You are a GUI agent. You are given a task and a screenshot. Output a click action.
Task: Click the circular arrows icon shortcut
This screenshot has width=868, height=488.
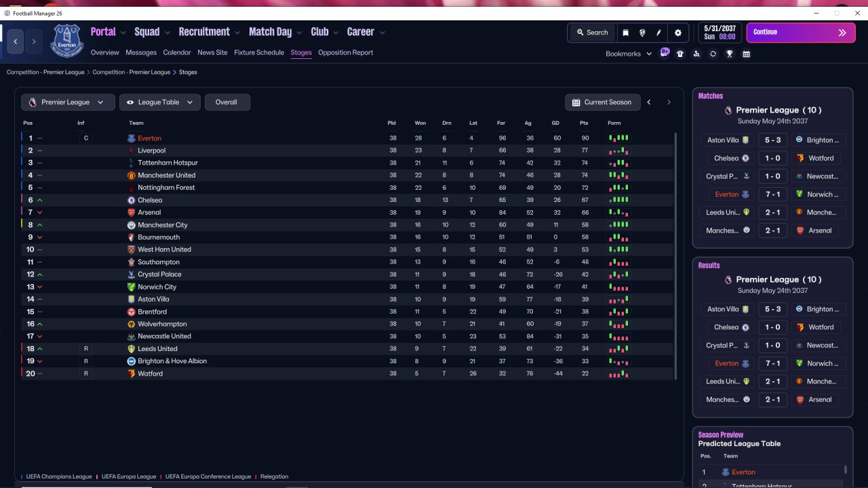click(713, 54)
